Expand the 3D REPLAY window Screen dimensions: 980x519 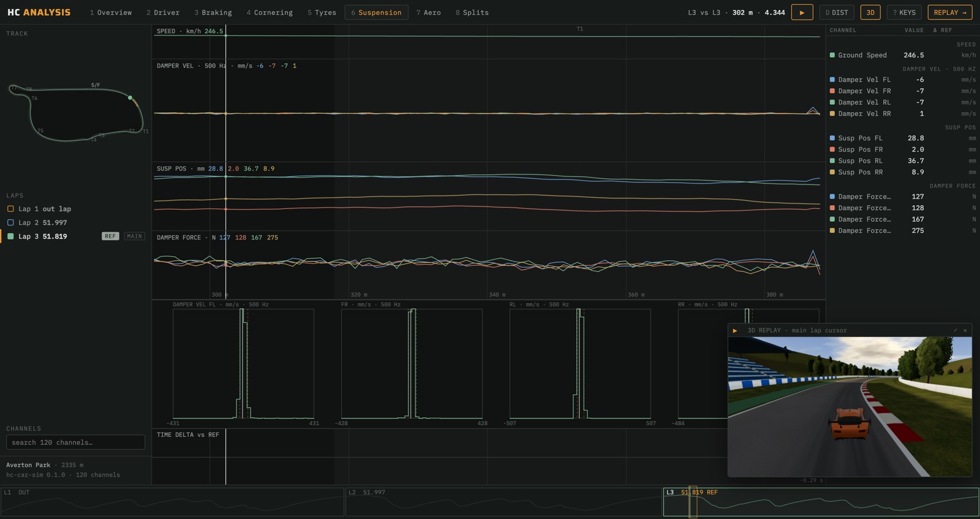coord(955,330)
